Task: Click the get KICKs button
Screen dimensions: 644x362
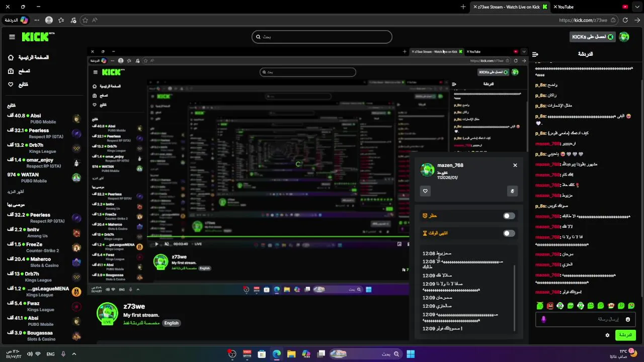Action: pyautogui.click(x=593, y=37)
